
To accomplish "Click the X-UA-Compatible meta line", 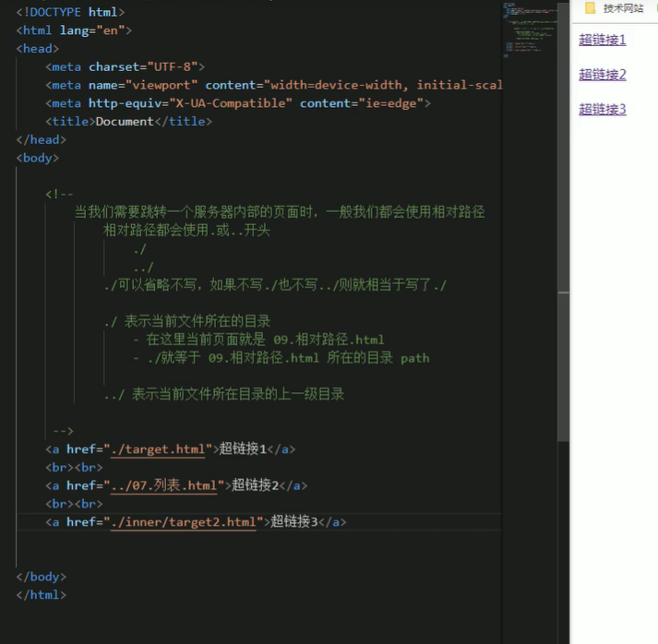I will (238, 103).
